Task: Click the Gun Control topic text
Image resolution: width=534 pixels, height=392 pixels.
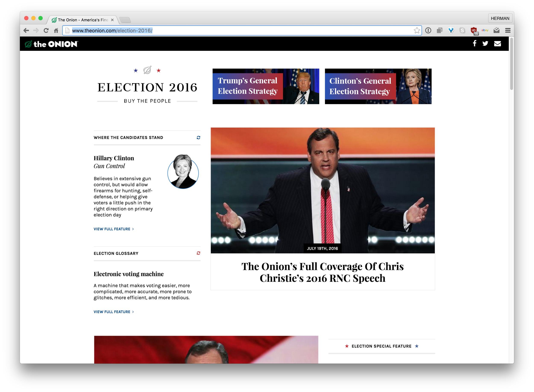Action: (109, 166)
